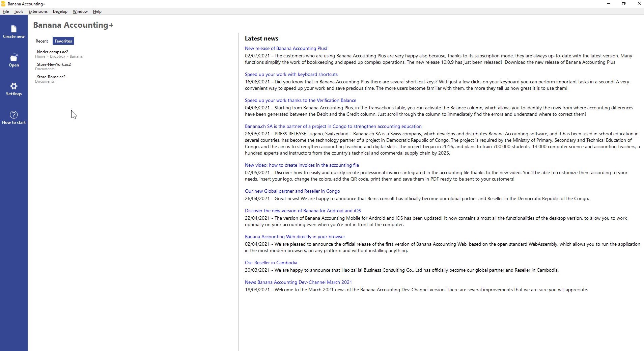Open favorite file Store-NewYork.ac2
The image size is (644, 351).
coord(54,64)
